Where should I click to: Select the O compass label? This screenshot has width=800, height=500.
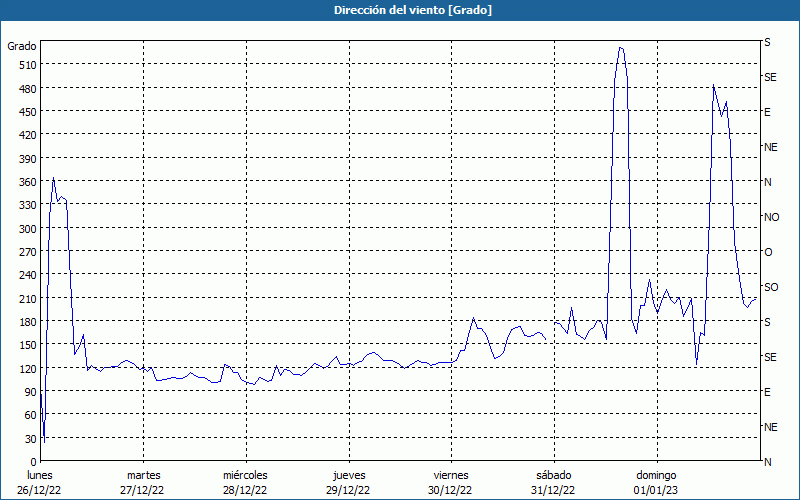point(768,253)
